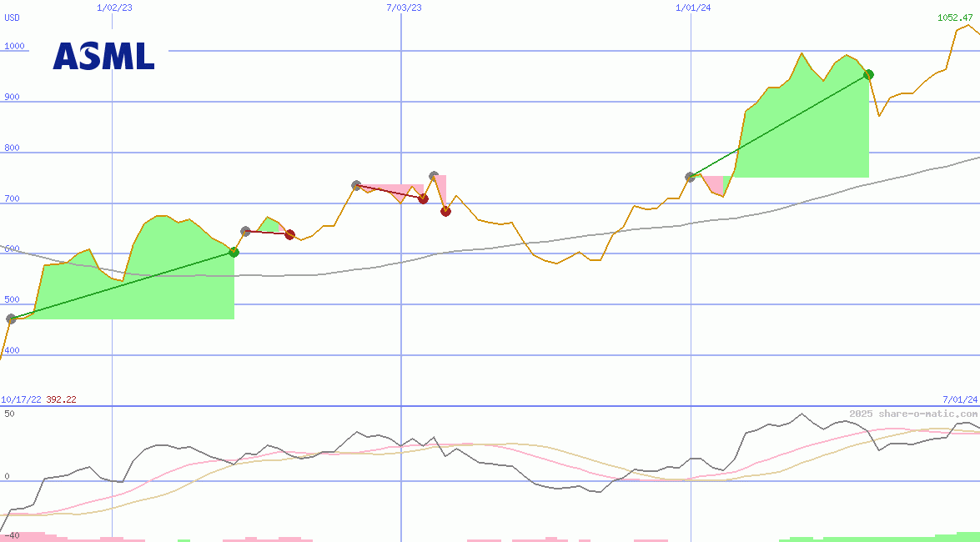
Task: Select the last red exit marker near 680
Action: point(445,211)
